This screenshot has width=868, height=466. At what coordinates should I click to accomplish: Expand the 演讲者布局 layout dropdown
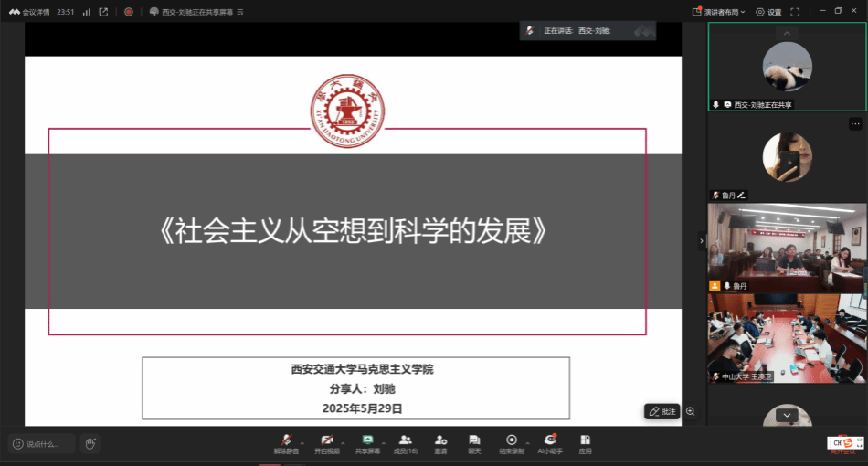point(724,12)
